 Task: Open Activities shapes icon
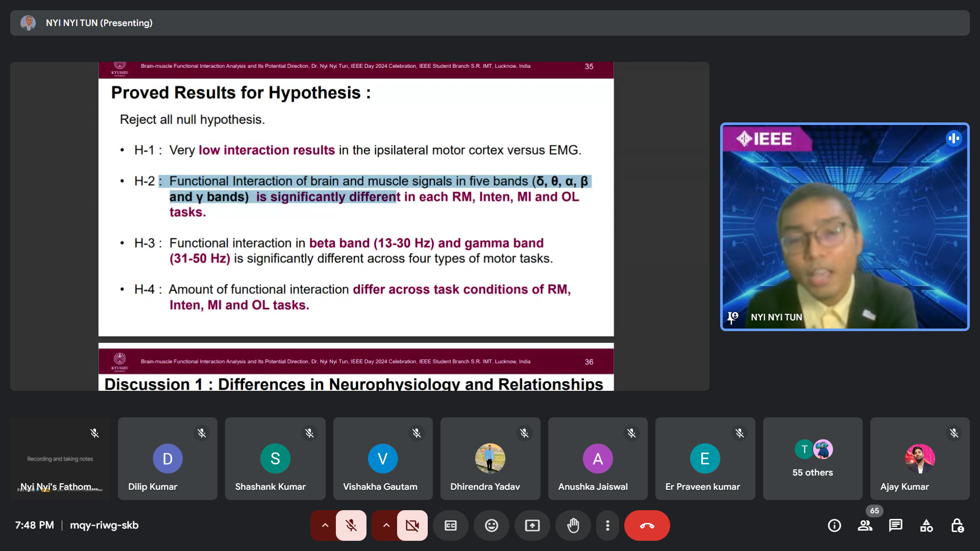(x=926, y=525)
